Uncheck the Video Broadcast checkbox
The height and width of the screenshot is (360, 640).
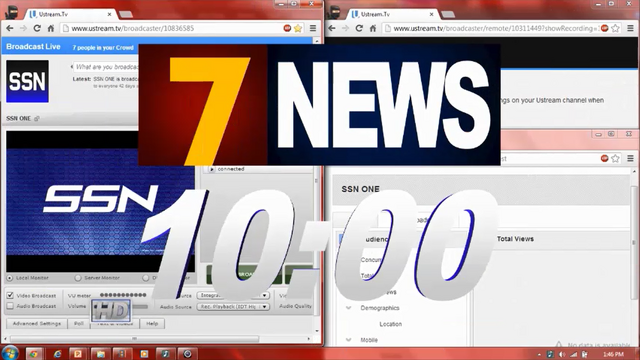coord(10,295)
